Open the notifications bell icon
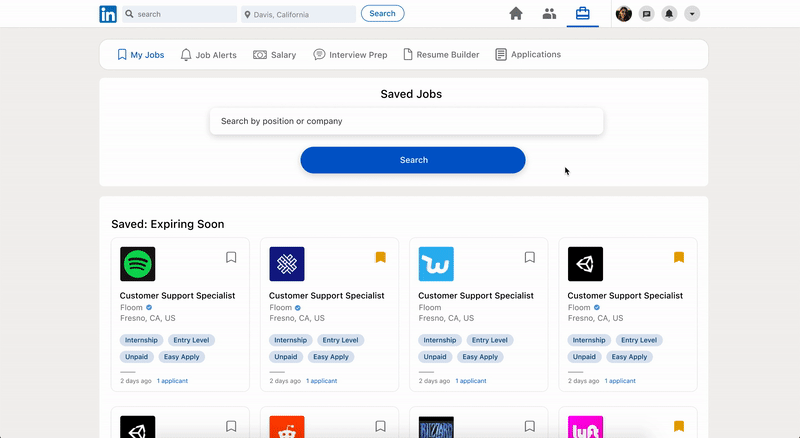This screenshot has width=800, height=438. (x=669, y=14)
